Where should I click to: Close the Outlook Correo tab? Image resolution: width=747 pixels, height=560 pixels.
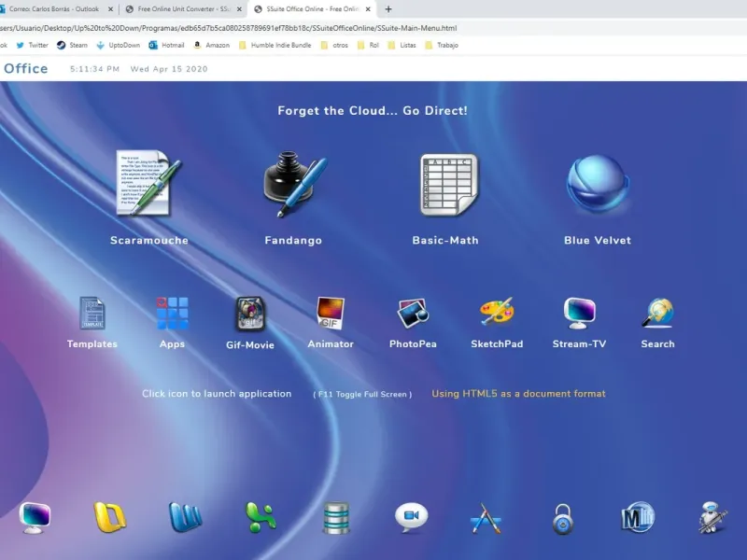coord(110,9)
